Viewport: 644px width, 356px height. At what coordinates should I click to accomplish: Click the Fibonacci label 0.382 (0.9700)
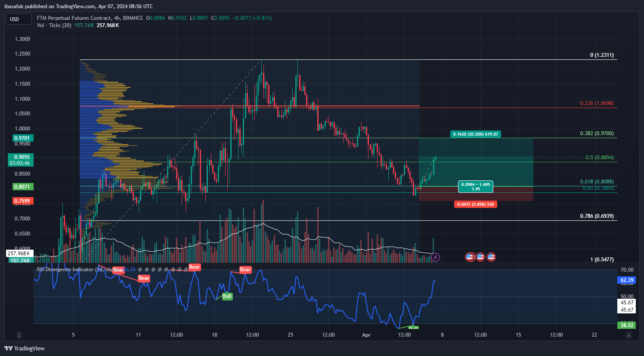pos(597,133)
